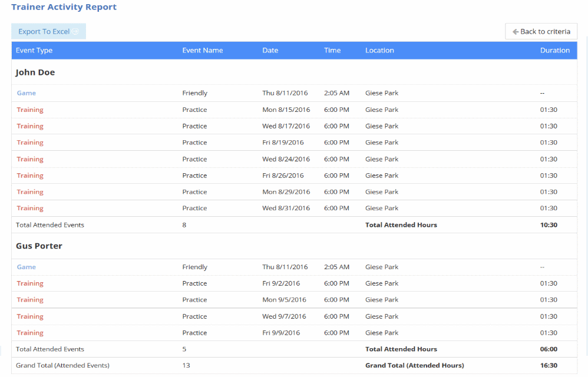Select the Training link dated Mon 9/5/2016

point(30,300)
